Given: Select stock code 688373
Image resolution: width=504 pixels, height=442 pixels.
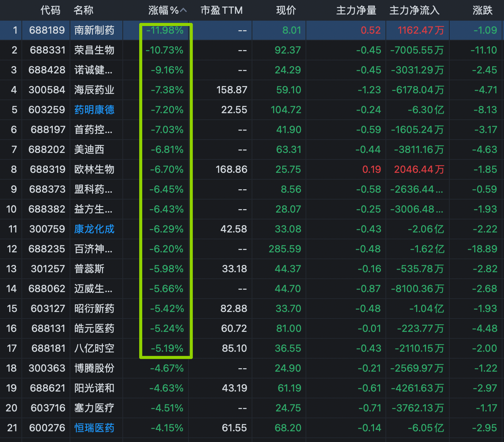Looking at the screenshot, I should pos(47,189).
